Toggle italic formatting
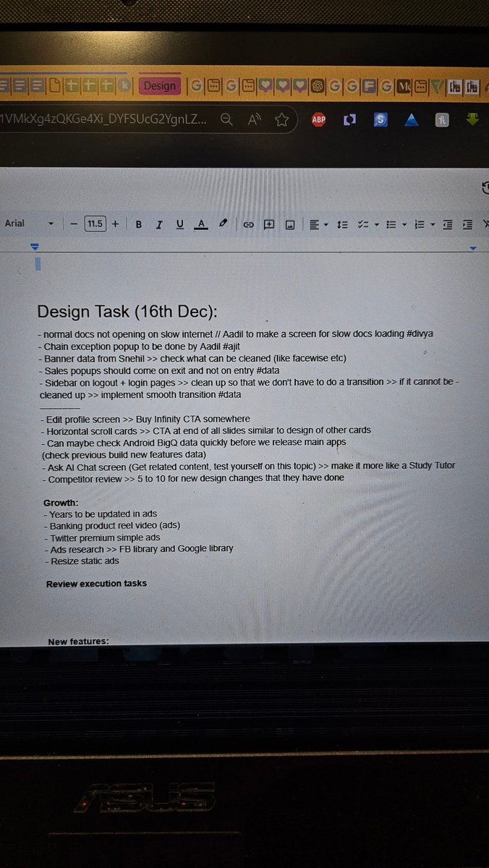Viewport: 489px width, 868px height. pos(159,224)
